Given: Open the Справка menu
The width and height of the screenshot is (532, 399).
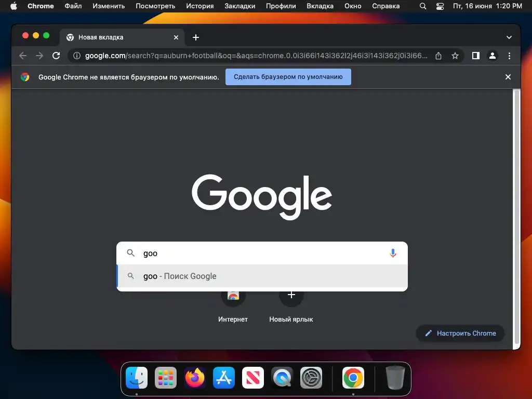Looking at the screenshot, I should click(x=386, y=6).
